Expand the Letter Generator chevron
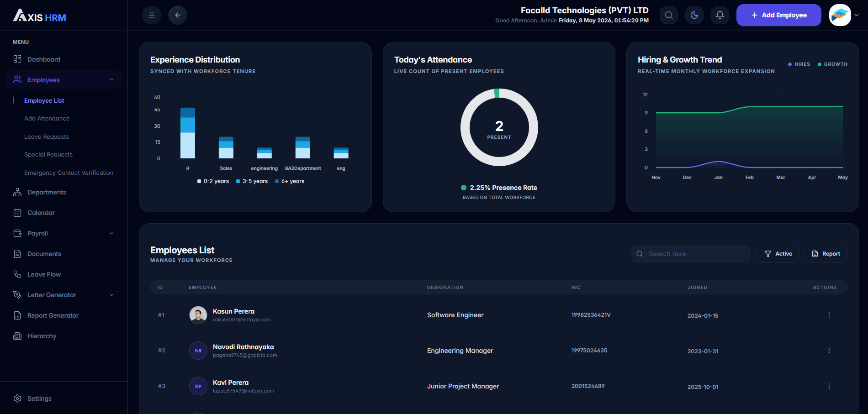This screenshot has height=414, width=868. 111,295
